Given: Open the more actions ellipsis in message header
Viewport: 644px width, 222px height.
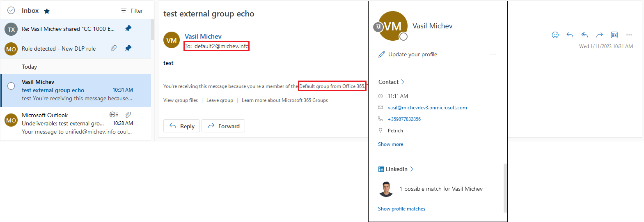Looking at the screenshot, I should [x=629, y=35].
